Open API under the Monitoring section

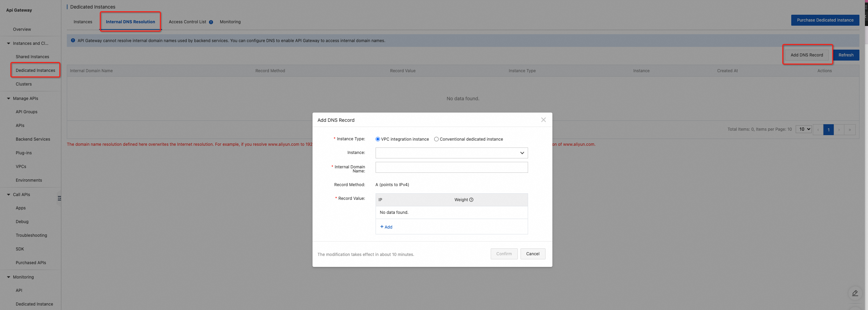[19, 290]
